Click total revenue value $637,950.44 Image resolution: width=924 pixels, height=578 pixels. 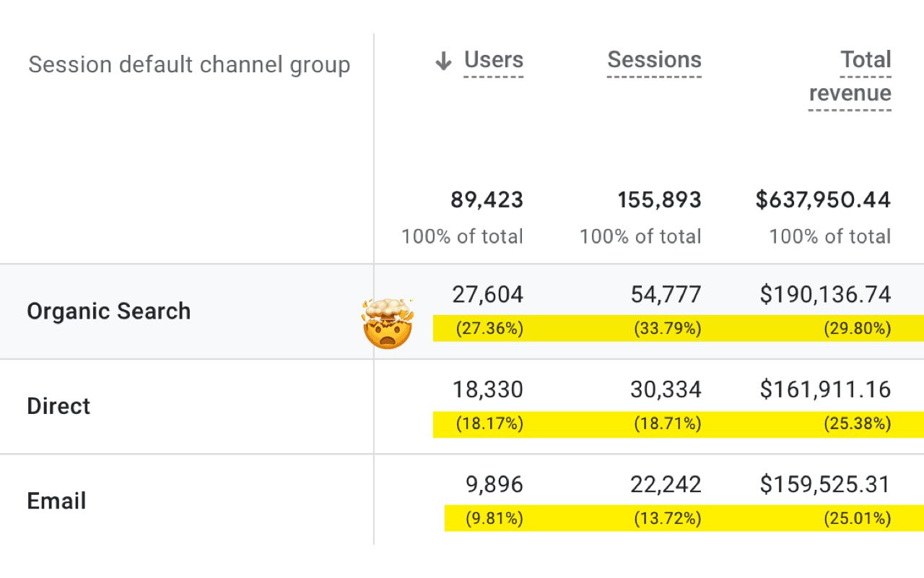click(x=823, y=200)
